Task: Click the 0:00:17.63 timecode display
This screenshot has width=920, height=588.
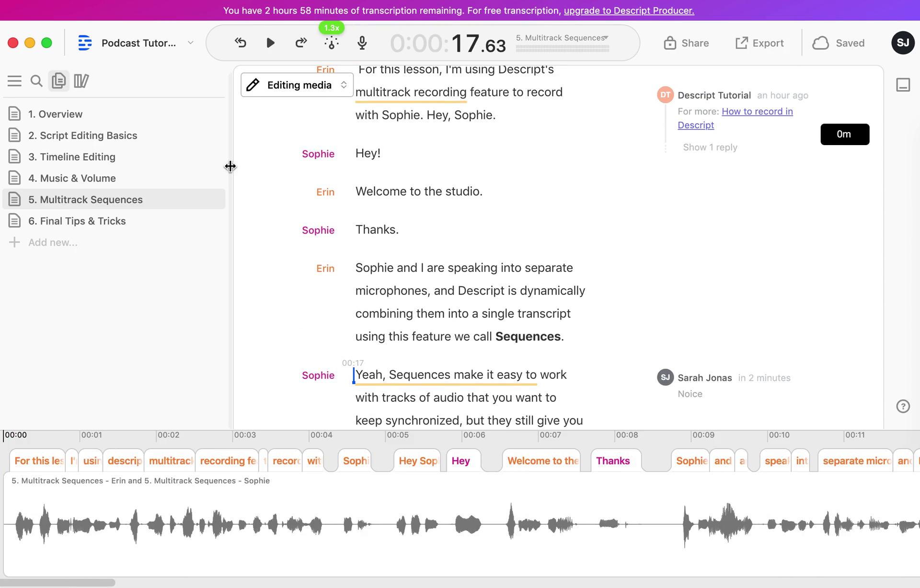Action: click(448, 44)
